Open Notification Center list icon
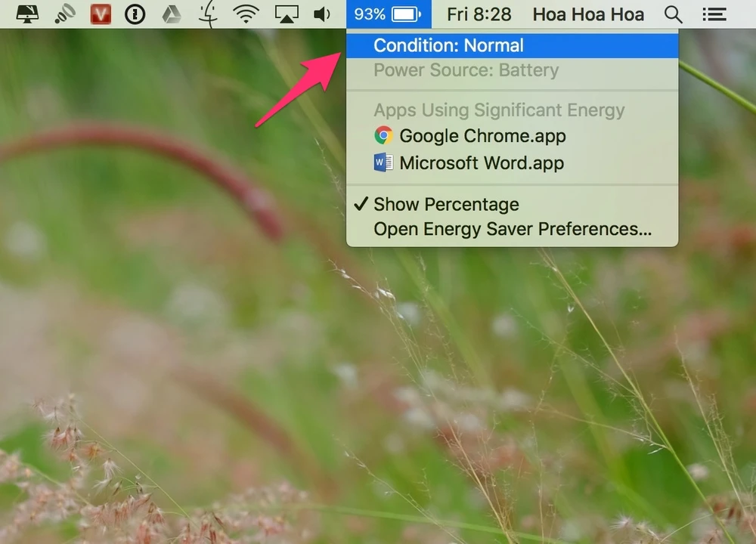This screenshot has height=544, width=756. [714, 14]
